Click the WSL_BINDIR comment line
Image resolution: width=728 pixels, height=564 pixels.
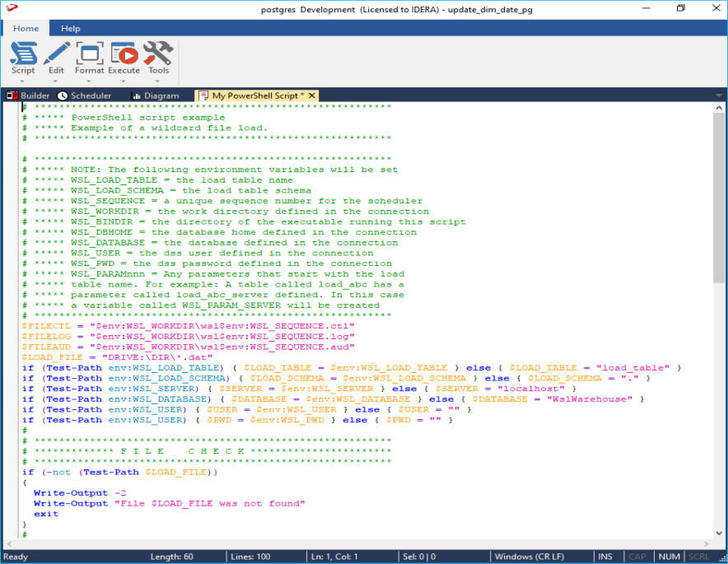pos(244,221)
